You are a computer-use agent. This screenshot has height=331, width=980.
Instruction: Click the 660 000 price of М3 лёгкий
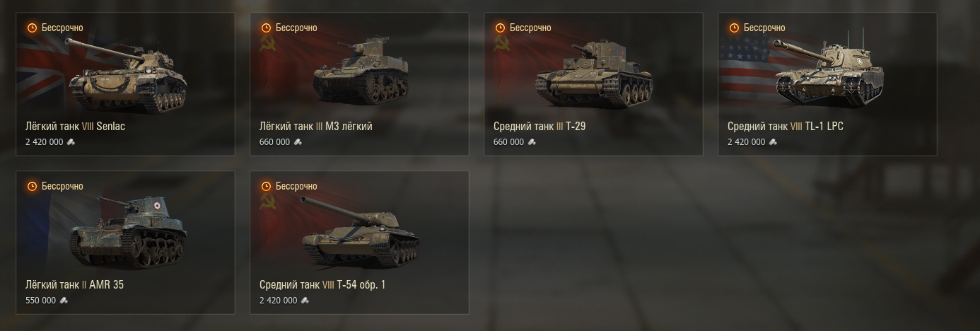coord(274,142)
